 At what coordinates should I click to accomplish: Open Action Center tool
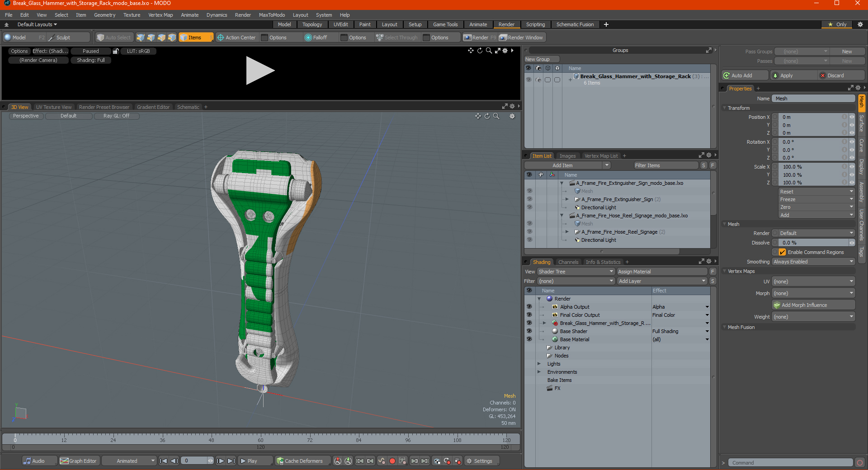click(x=236, y=38)
